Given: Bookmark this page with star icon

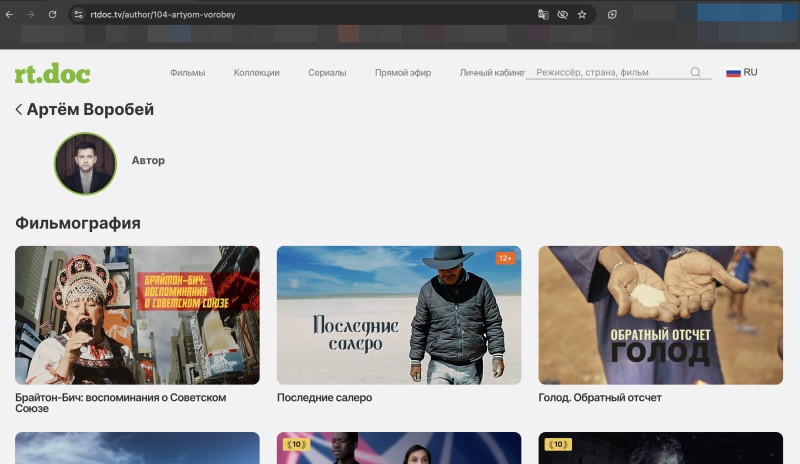Looking at the screenshot, I should pos(582,14).
